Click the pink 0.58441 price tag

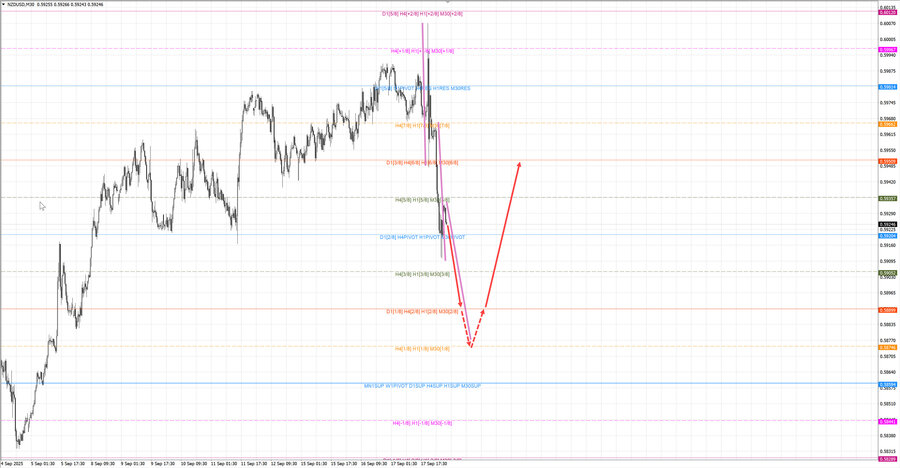pos(887,421)
